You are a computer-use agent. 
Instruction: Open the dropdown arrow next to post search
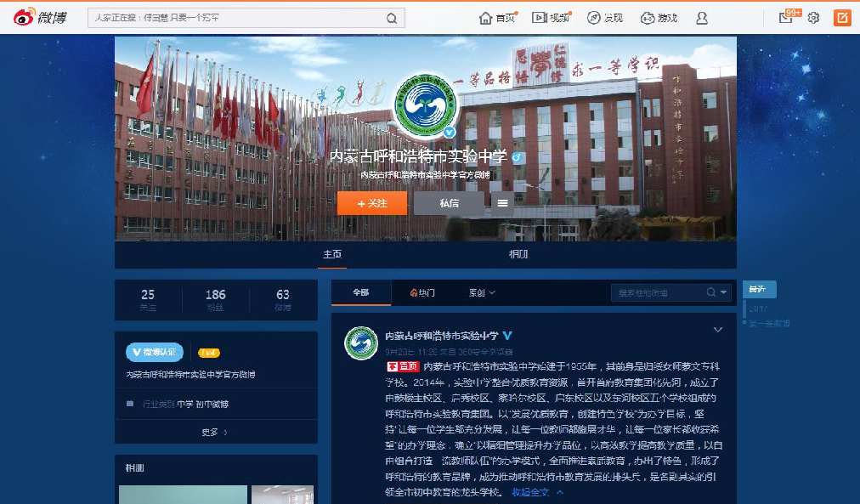coord(724,293)
